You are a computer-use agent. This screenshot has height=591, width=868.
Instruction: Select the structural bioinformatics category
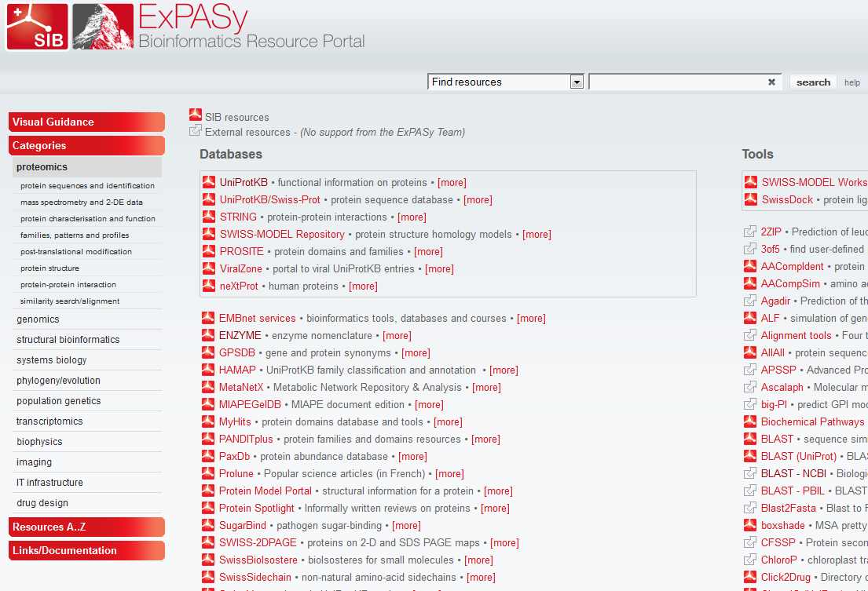click(x=68, y=339)
